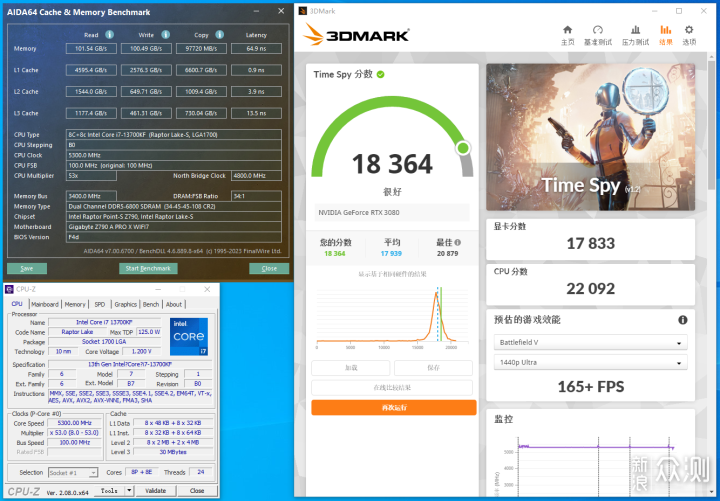This screenshot has width=720, height=501.
Task: Click L1 Cache Read value 4595.4 GB/s
Action: [x=91, y=70]
